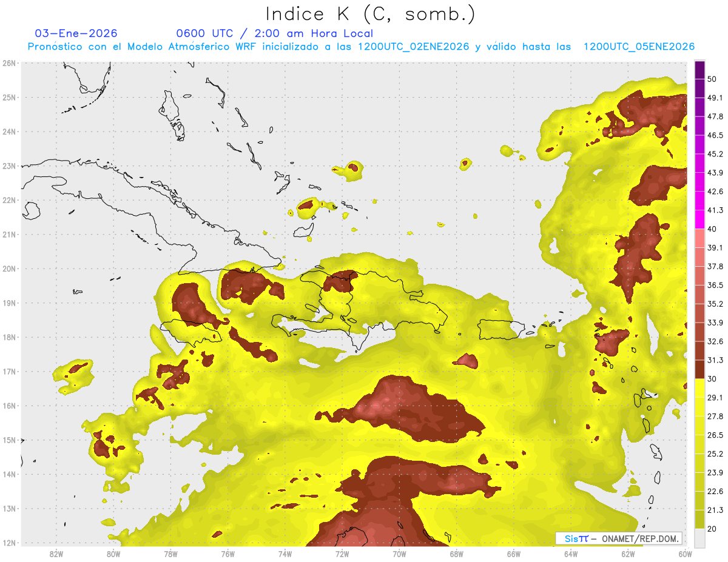Click the dark brown colorbar segment between 30 and 31.3

pyautogui.click(x=699, y=369)
